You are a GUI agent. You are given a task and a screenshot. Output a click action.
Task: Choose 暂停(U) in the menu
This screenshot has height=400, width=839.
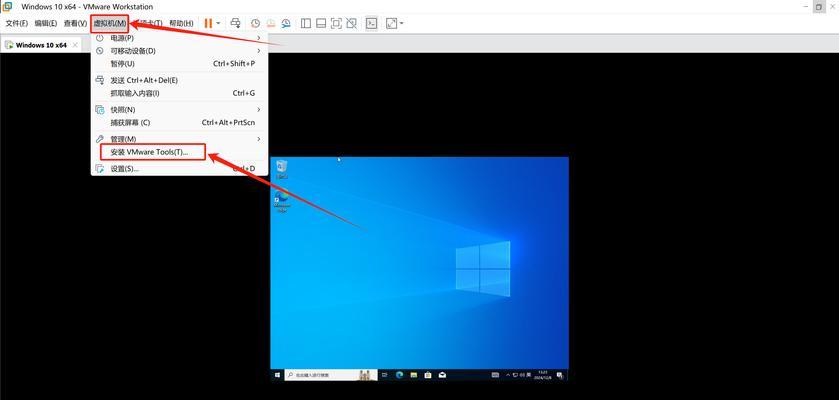point(179,64)
